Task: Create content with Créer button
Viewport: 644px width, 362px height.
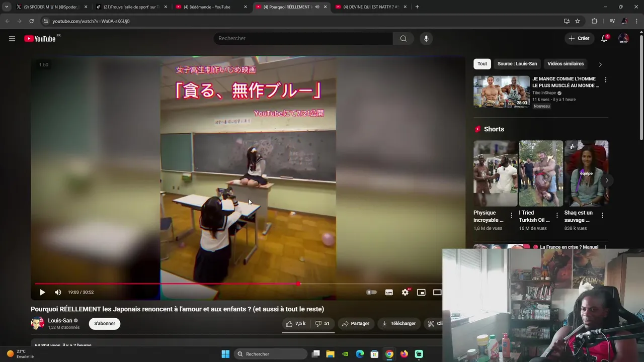Action: (x=579, y=38)
